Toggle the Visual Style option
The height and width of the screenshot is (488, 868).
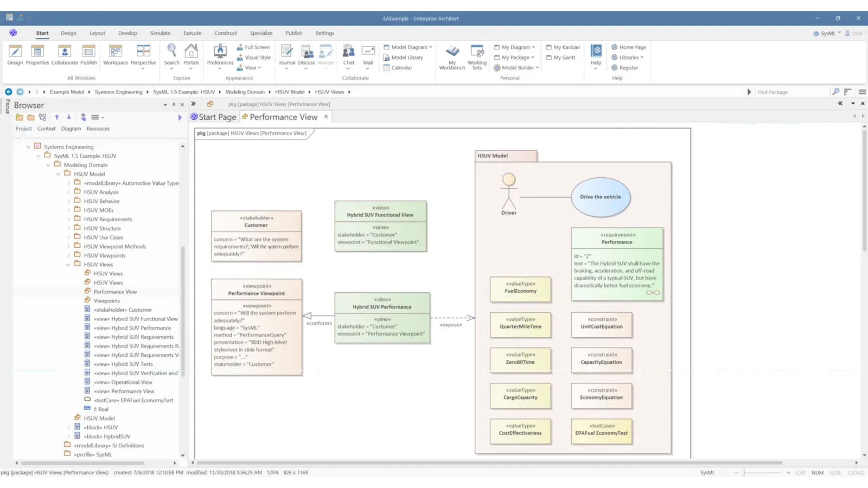coord(253,57)
